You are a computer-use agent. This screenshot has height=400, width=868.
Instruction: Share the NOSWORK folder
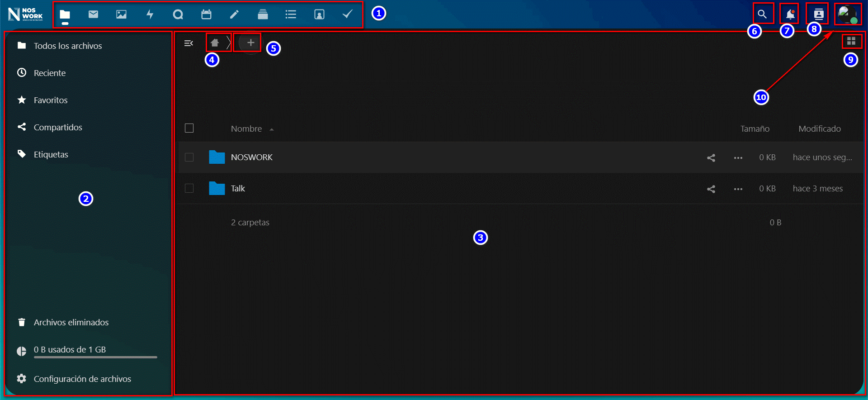711,157
